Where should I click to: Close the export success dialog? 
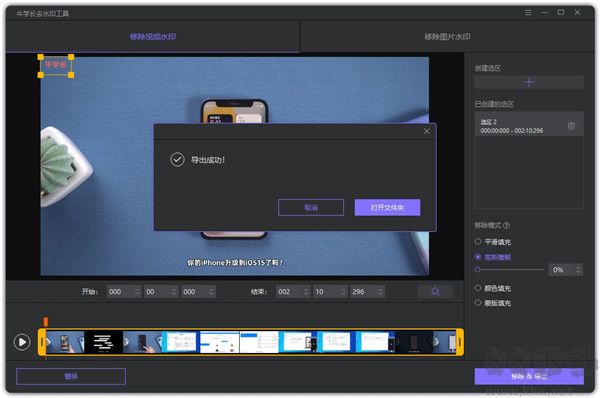tap(427, 131)
